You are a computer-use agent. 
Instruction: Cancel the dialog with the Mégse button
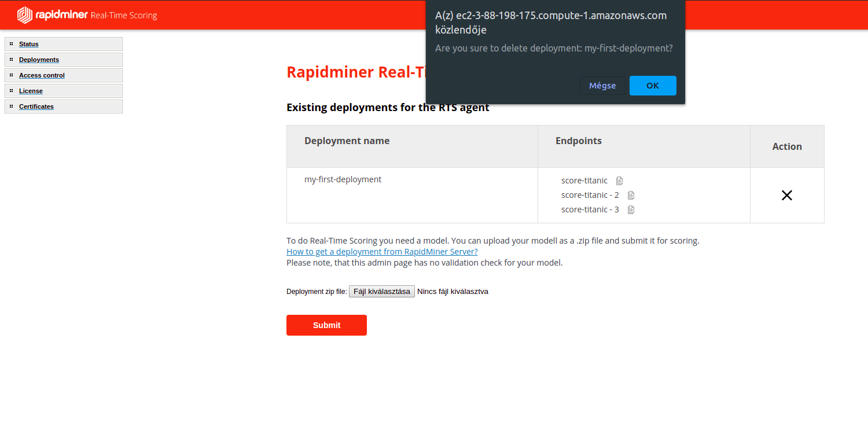click(602, 86)
